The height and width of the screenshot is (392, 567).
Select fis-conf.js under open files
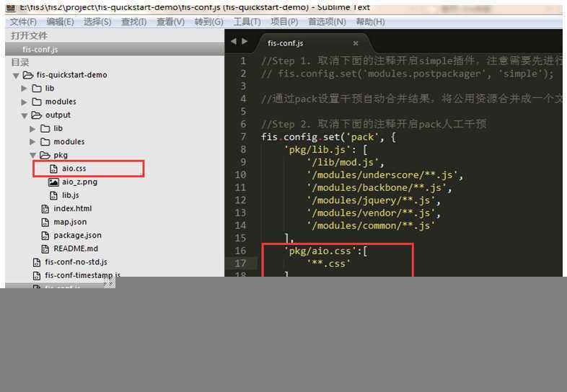tap(115, 50)
